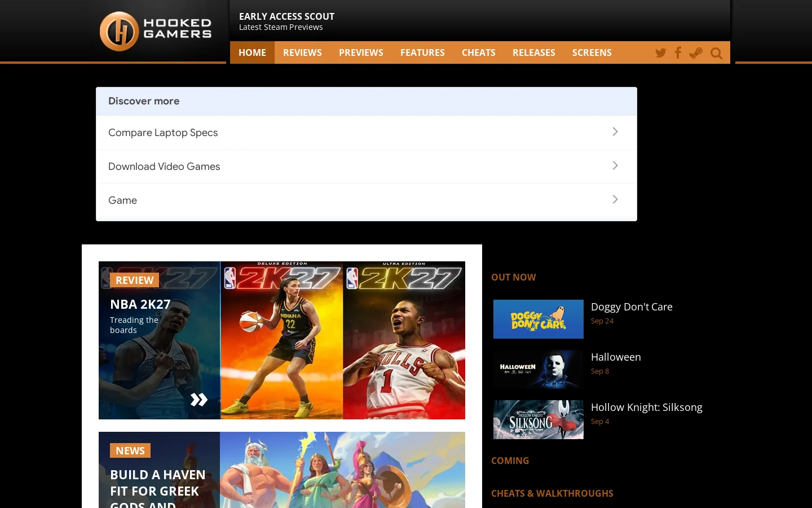Click the REVIEW badge label
The width and height of the screenshot is (812, 508).
(x=135, y=280)
